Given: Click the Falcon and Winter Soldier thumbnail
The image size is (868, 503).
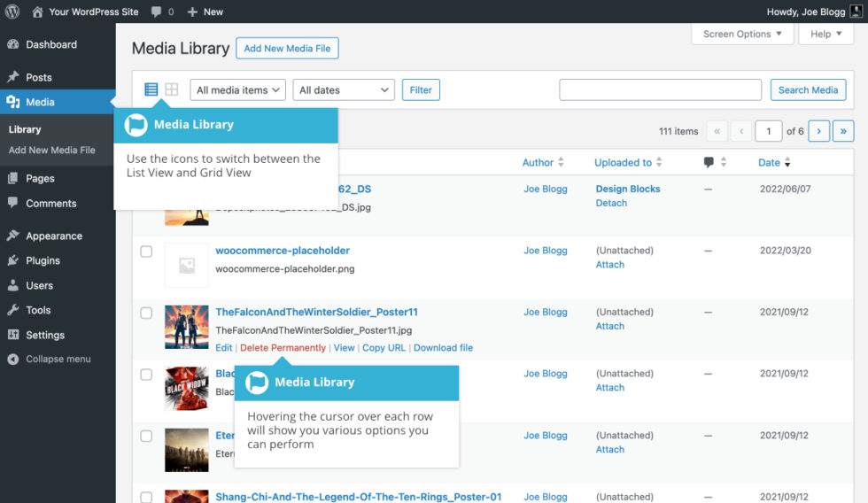Looking at the screenshot, I should [x=187, y=327].
